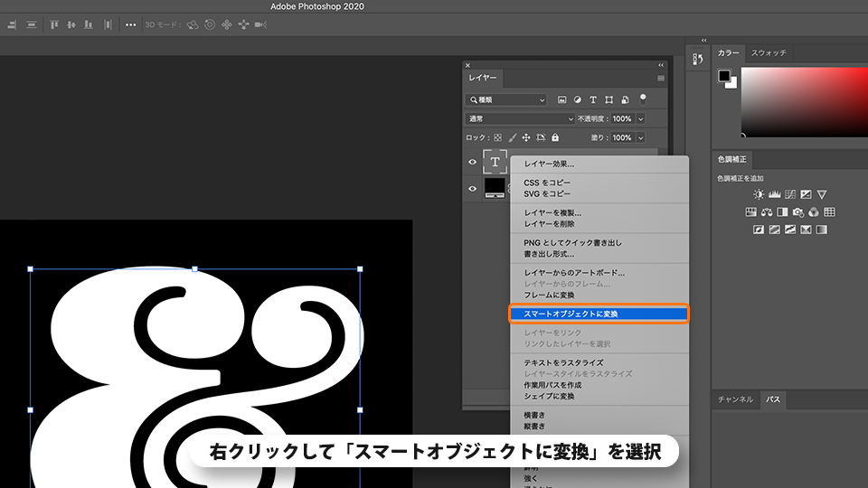Click the lock all layer icon

point(555,137)
